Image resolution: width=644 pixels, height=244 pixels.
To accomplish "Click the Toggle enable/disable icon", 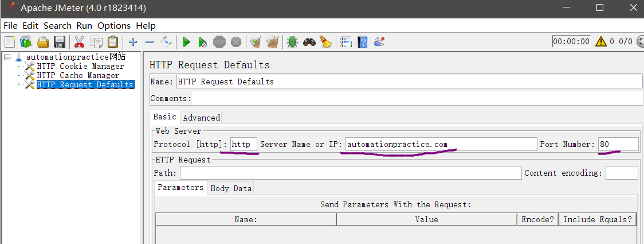I will pos(166,41).
